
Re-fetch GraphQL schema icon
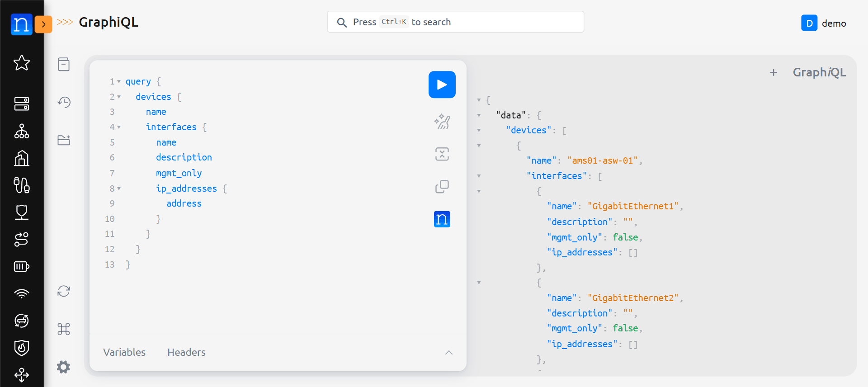point(64,291)
